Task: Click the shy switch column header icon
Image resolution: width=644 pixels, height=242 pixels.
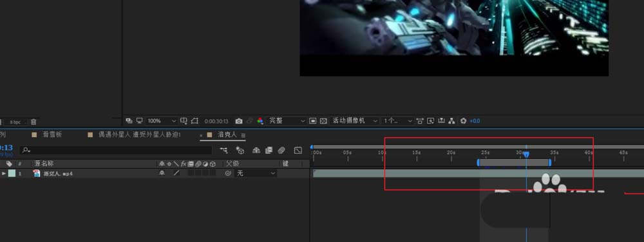Action: tap(162, 163)
